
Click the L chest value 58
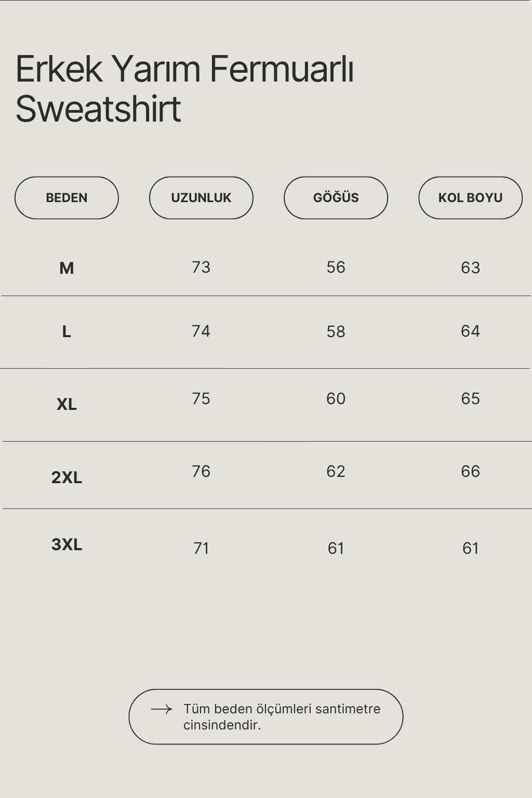point(336,331)
